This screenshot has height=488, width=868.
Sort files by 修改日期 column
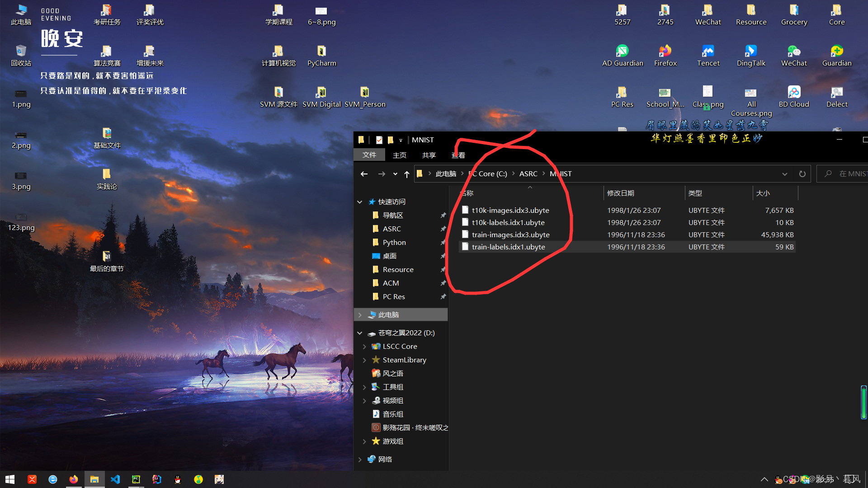[644, 193]
